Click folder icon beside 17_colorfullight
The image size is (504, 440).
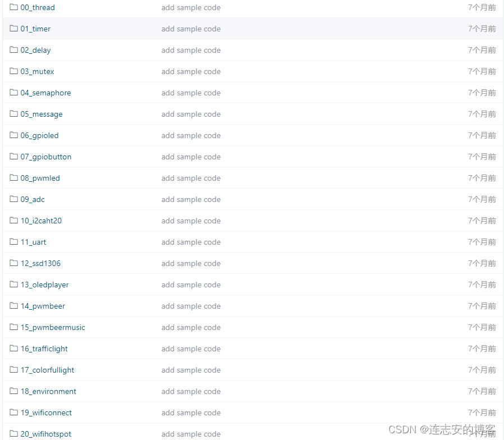[13, 370]
